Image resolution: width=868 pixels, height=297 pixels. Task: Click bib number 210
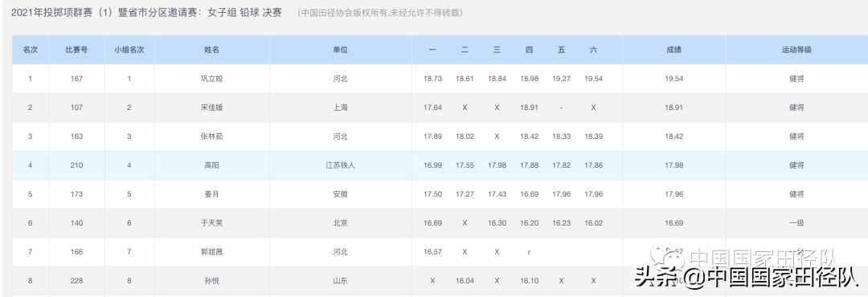(76, 165)
